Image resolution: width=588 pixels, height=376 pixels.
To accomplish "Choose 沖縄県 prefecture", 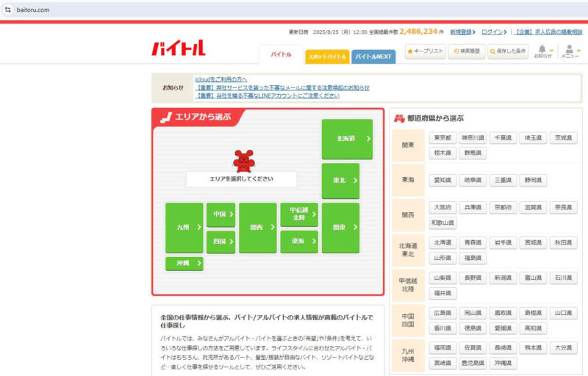I will tap(503, 364).
